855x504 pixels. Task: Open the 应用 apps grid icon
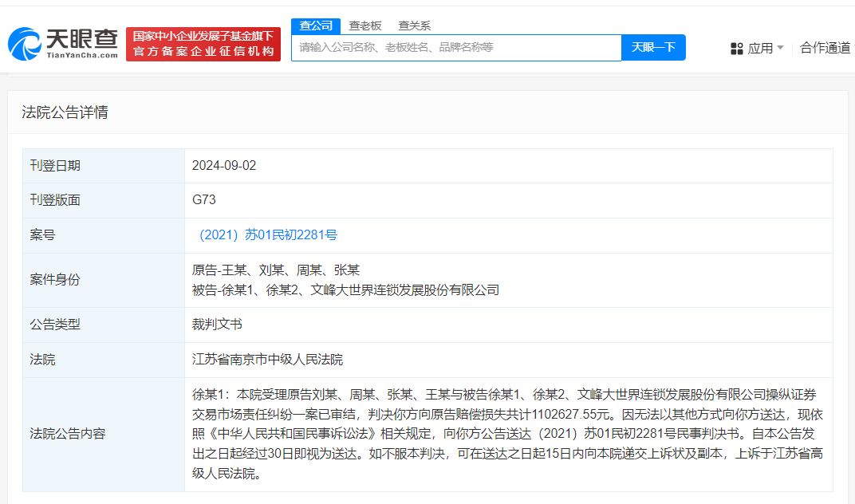click(x=736, y=48)
